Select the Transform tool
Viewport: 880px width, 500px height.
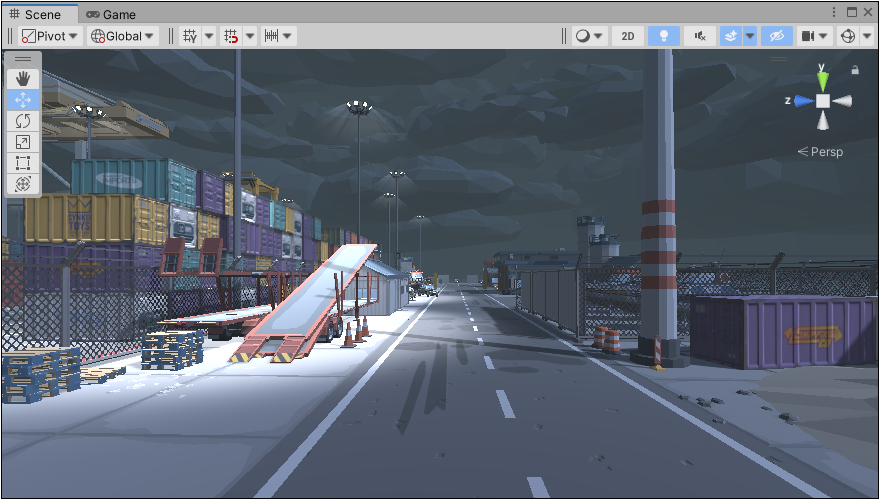point(24,184)
